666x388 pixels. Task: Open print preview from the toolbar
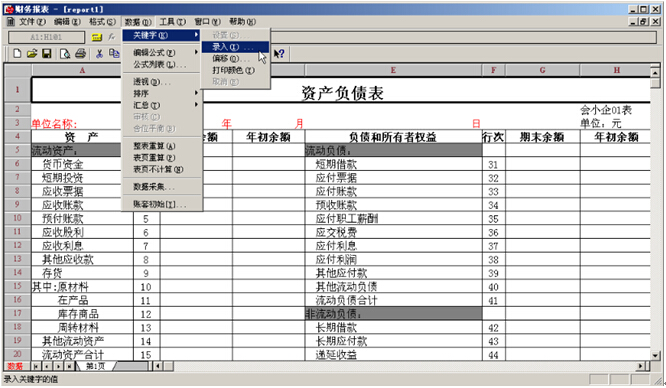[x=65, y=54]
